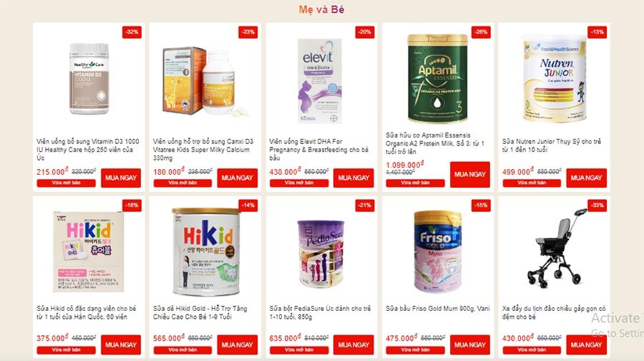The width and height of the screenshot is (644, 361).
Task: Open the Sữa bột PediaSure Úc title link
Action: tap(320, 312)
